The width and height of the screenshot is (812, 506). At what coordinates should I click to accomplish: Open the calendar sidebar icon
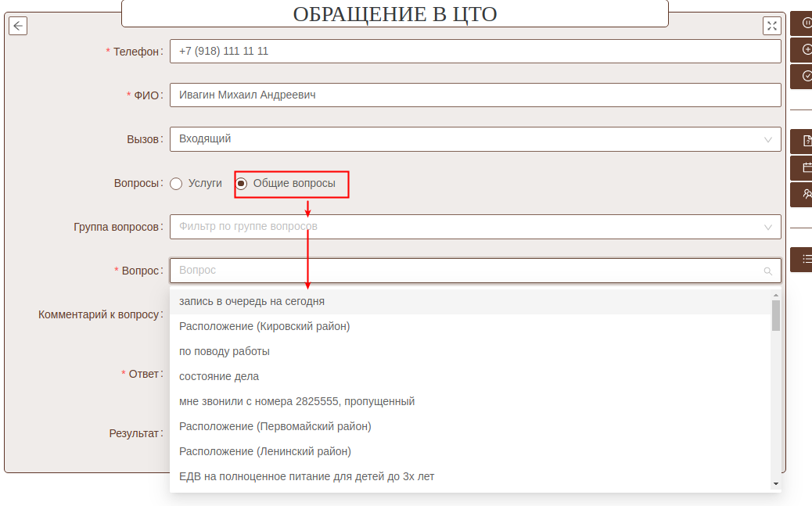[x=806, y=167]
